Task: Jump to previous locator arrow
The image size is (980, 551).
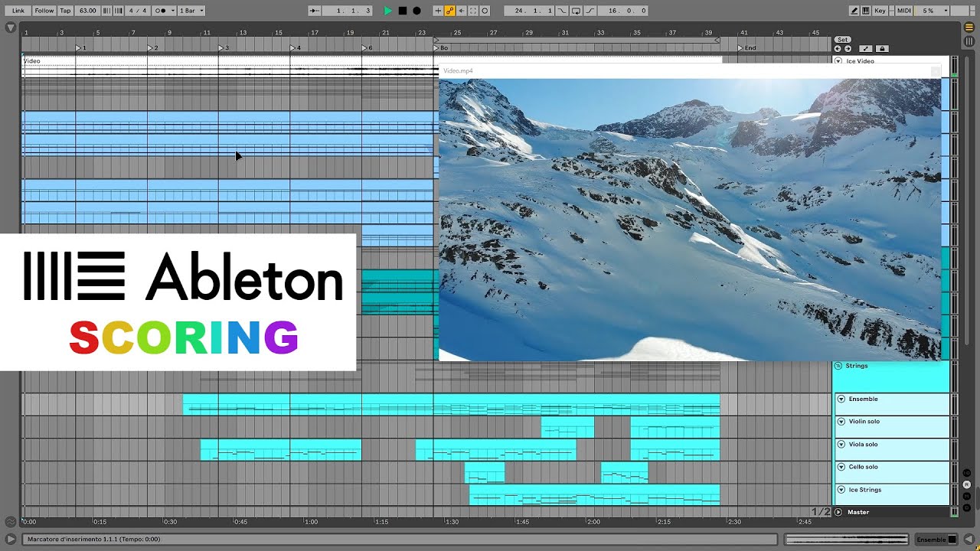Action: coord(838,48)
